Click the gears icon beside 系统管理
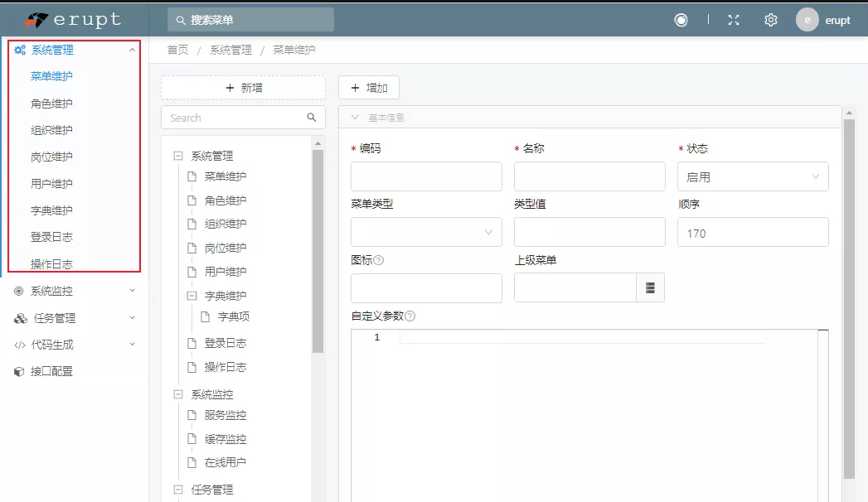 click(x=20, y=51)
